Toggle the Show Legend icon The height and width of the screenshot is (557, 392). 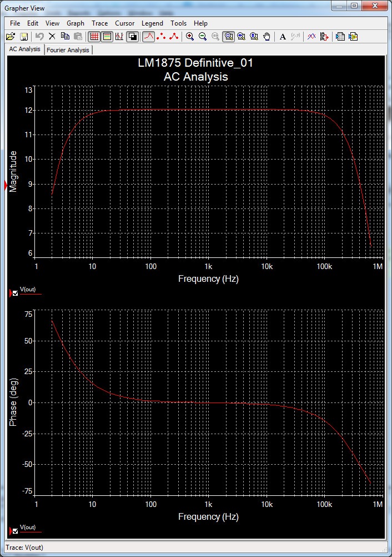coord(107,36)
